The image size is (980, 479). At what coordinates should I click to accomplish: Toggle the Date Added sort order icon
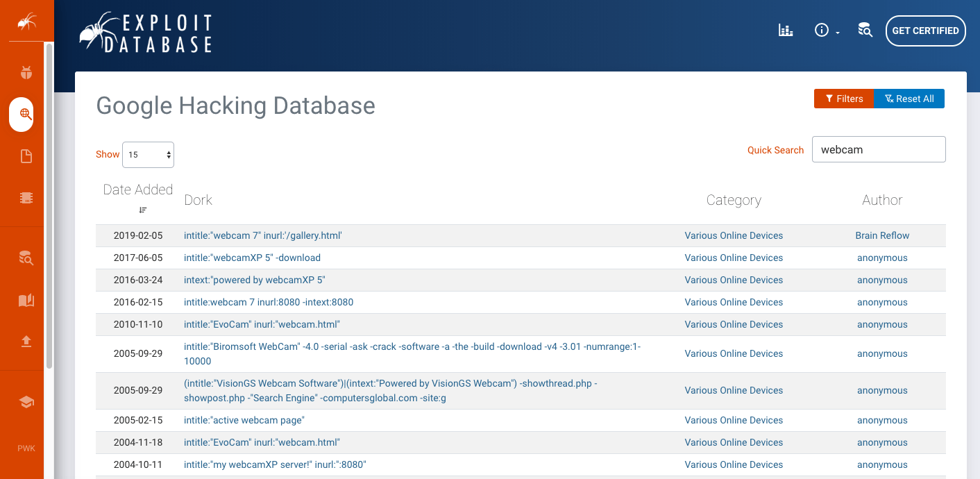point(143,210)
